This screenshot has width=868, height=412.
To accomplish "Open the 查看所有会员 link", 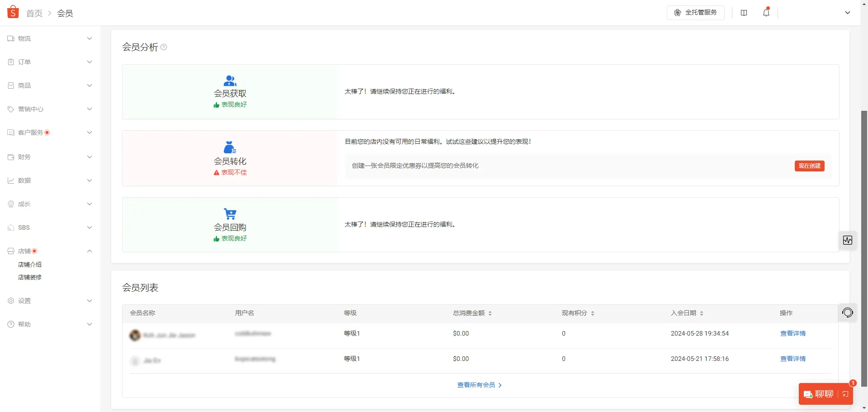I will point(476,385).
